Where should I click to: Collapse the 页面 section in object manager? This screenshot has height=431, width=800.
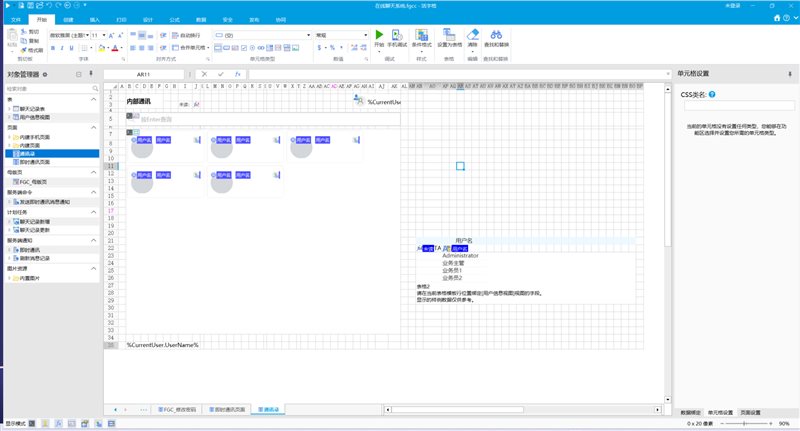[x=93, y=128]
